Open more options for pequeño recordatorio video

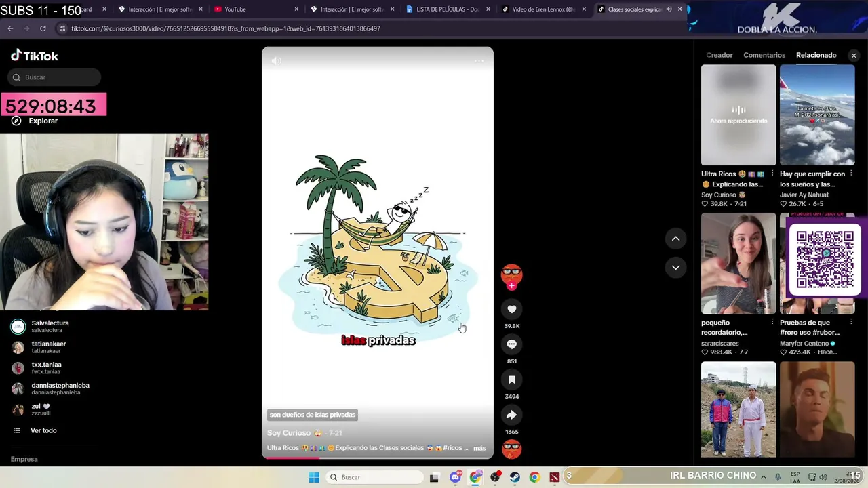click(x=772, y=323)
